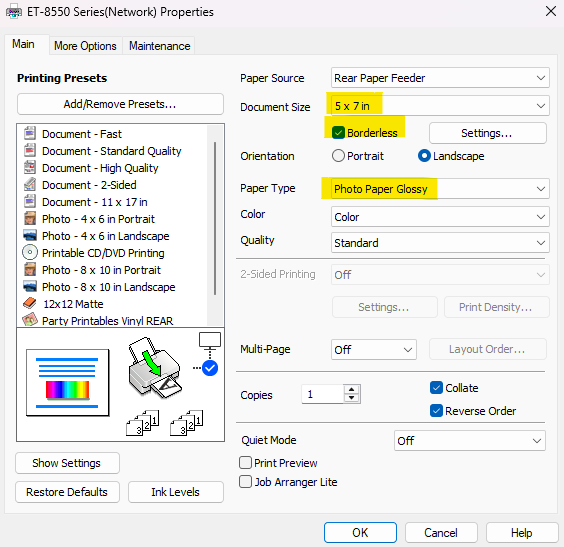This screenshot has height=547, width=564.
Task: Click the Printable CD/DVD disc icon
Action: [x=30, y=252]
